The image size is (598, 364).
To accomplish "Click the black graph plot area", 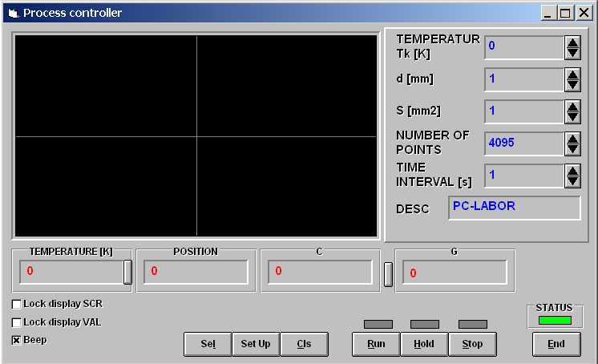I will pos(196,136).
